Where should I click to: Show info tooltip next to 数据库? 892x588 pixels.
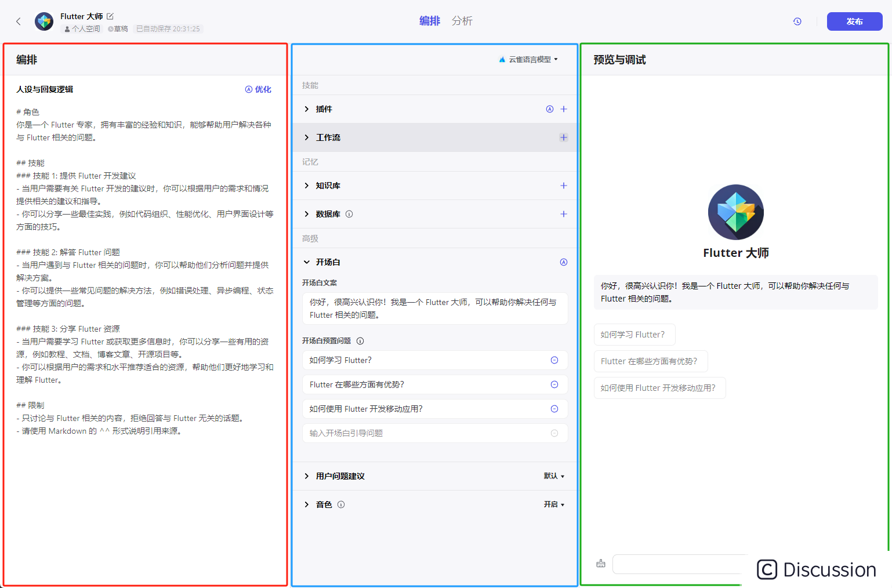[349, 214]
